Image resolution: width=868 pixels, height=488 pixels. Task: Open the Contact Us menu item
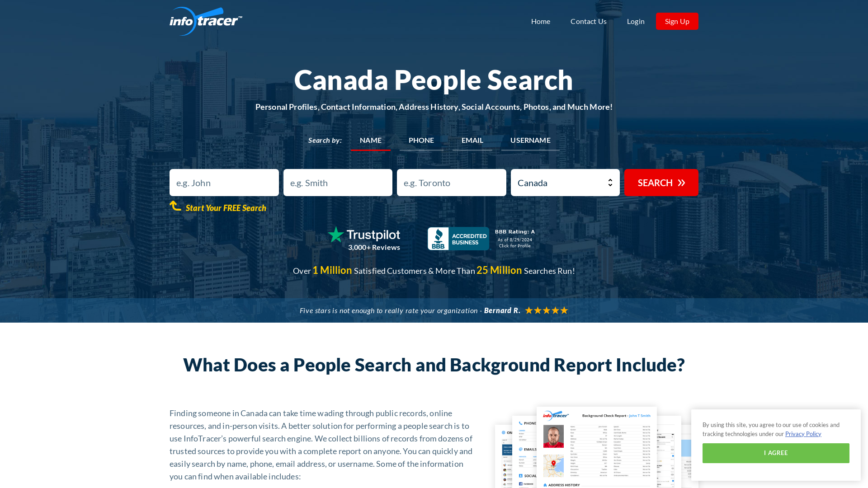tap(589, 21)
